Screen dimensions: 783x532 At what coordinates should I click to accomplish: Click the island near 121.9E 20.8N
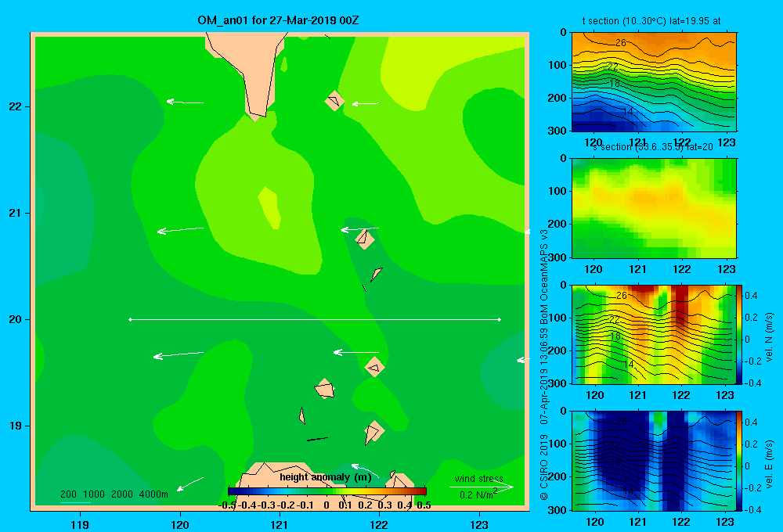coord(365,239)
